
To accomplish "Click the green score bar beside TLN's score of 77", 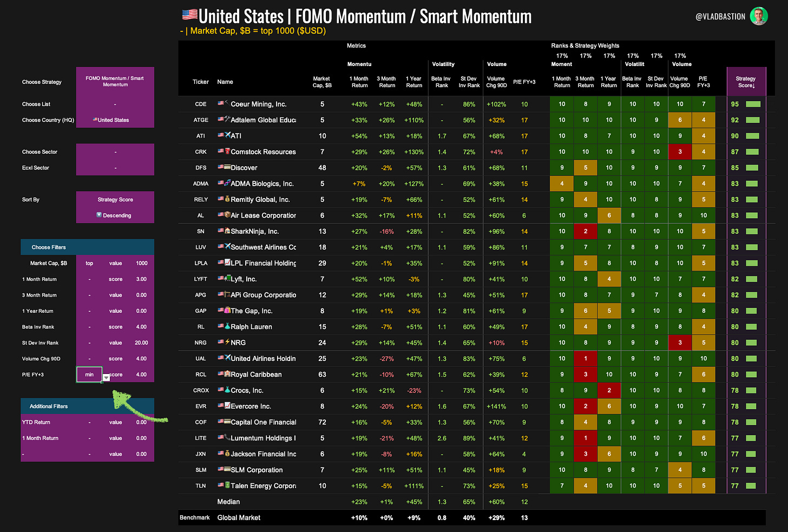I will 752,486.
